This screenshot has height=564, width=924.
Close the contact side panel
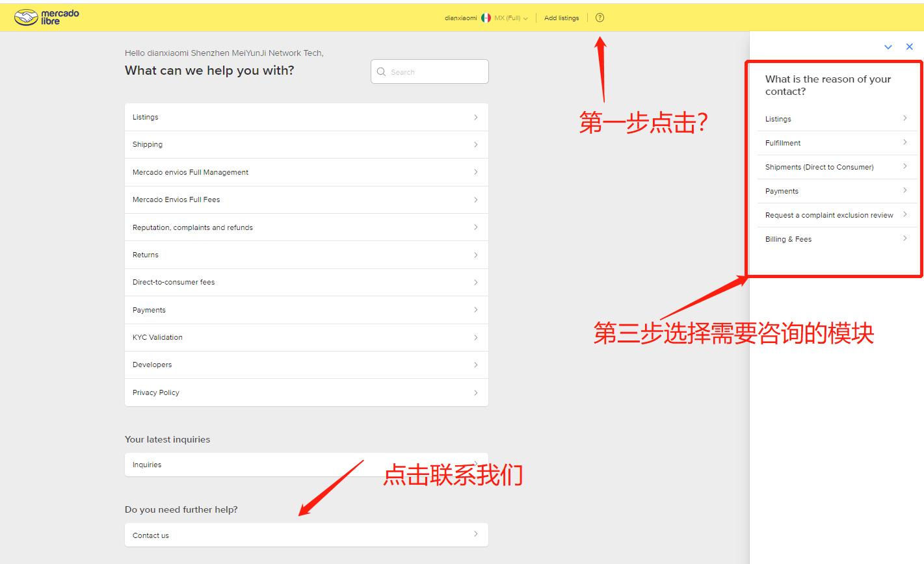909,47
